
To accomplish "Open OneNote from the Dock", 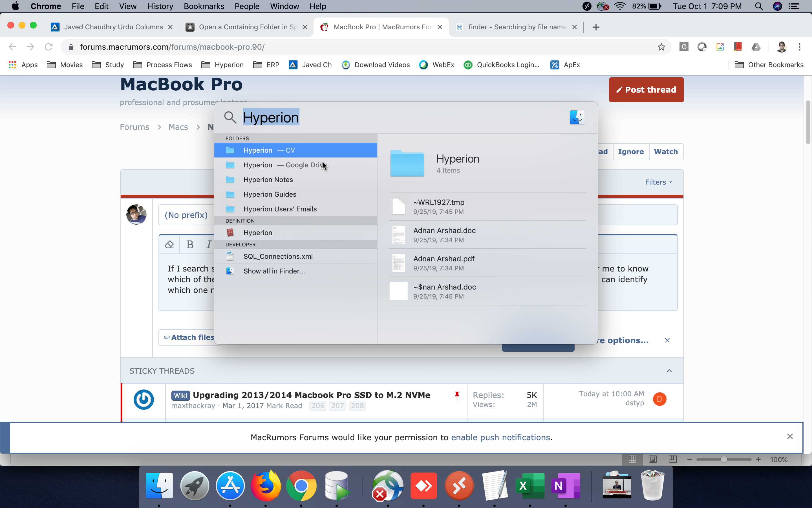I will coord(566,485).
